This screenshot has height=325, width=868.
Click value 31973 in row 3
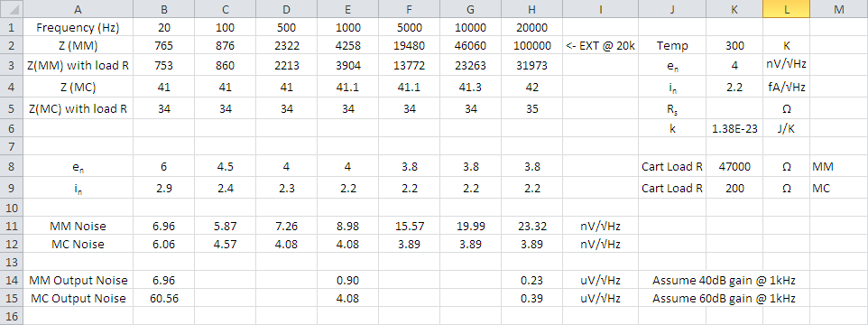point(531,66)
